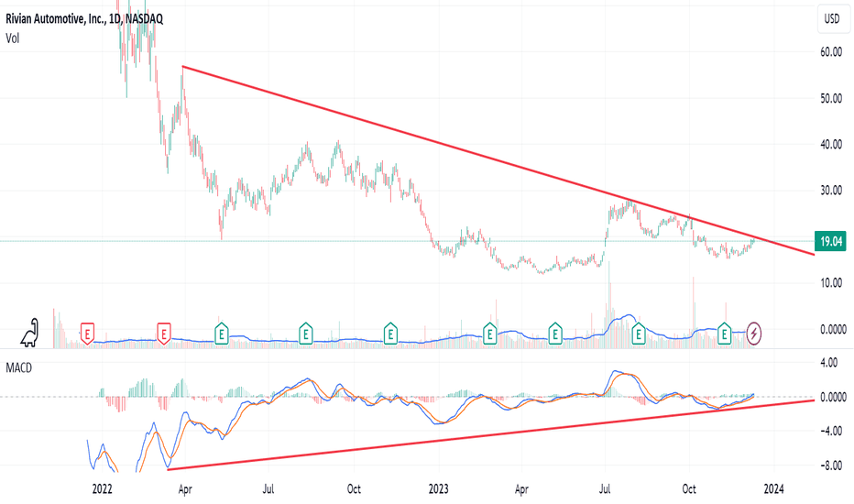Click the -8.00 MACD axis label

click(831, 466)
